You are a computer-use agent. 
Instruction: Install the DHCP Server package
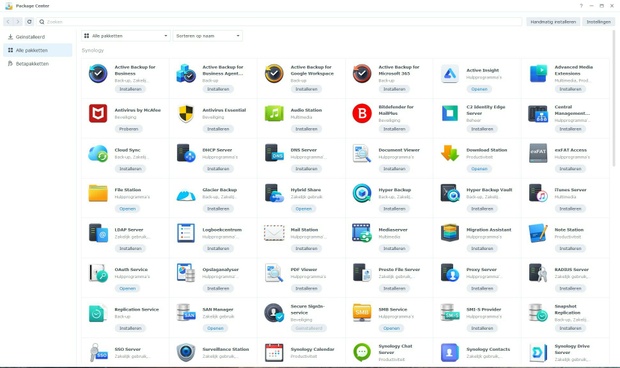click(218, 169)
